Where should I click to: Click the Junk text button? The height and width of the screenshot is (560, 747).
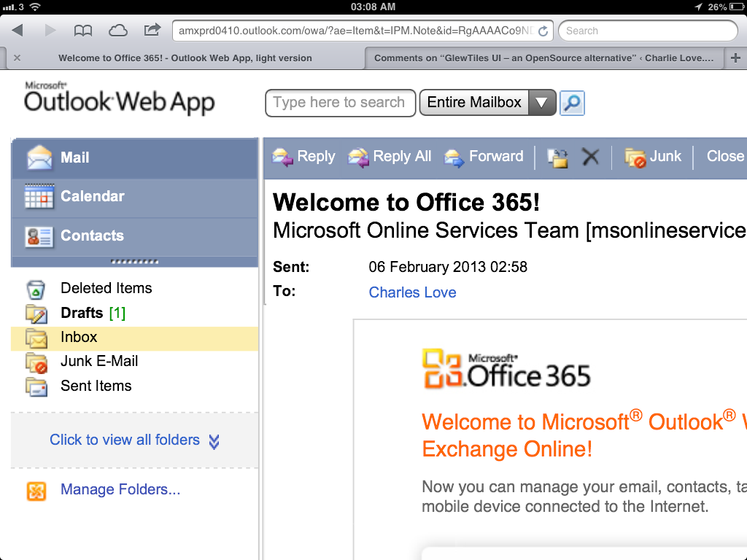pyautogui.click(x=665, y=156)
